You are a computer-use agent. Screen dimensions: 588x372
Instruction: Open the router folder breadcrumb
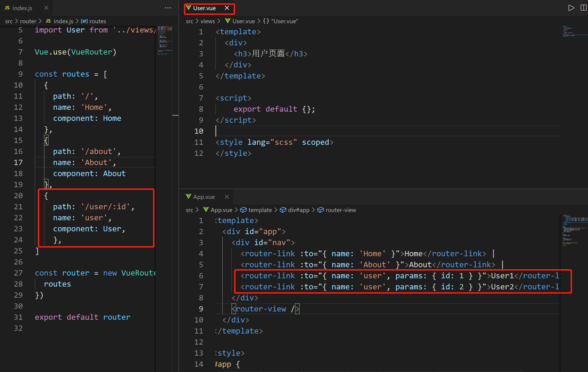point(28,21)
